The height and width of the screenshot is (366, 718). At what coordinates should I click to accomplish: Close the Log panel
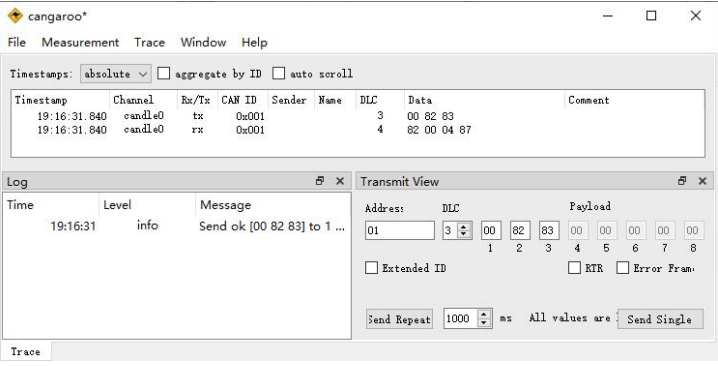coord(340,181)
